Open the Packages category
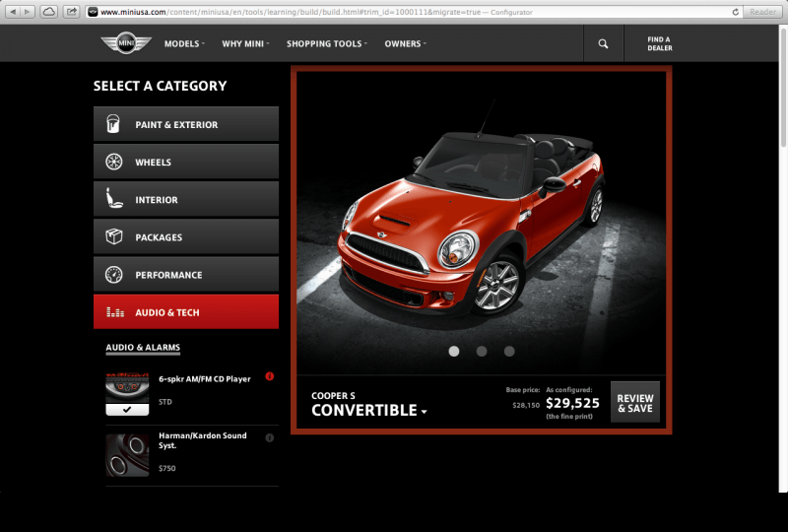The height and width of the screenshot is (532, 788). (186, 236)
